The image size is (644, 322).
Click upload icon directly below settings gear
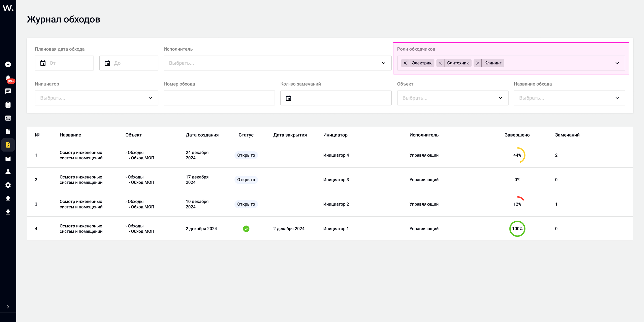[x=8, y=198]
